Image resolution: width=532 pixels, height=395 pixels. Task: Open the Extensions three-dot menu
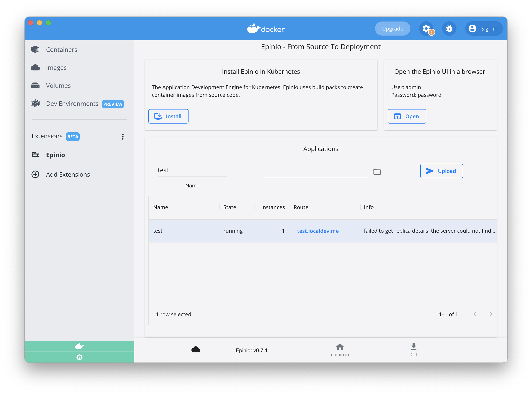click(123, 136)
